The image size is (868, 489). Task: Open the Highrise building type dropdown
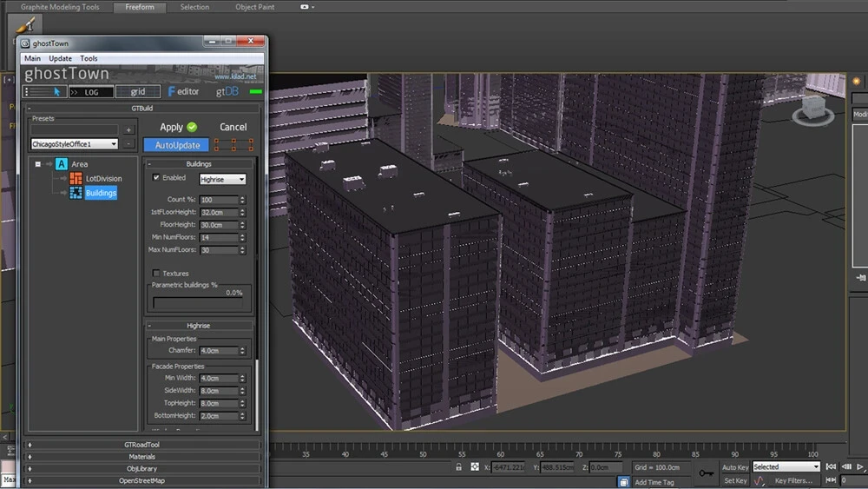click(x=222, y=179)
